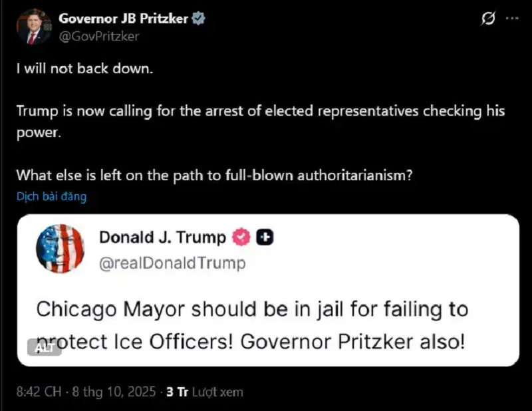Click Trump's flag-painted avatar in the image
The image size is (532, 411).
61,249
